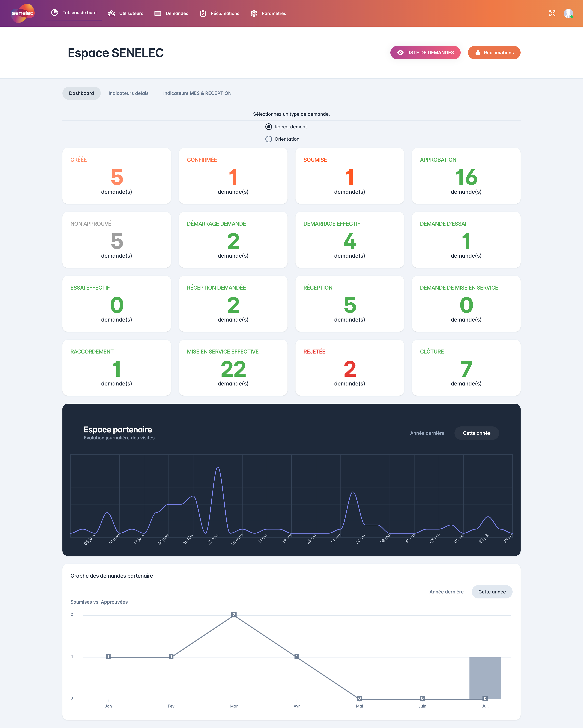Select Année dernière in Graphe des demandes
Image resolution: width=583 pixels, height=728 pixels.
(x=446, y=592)
